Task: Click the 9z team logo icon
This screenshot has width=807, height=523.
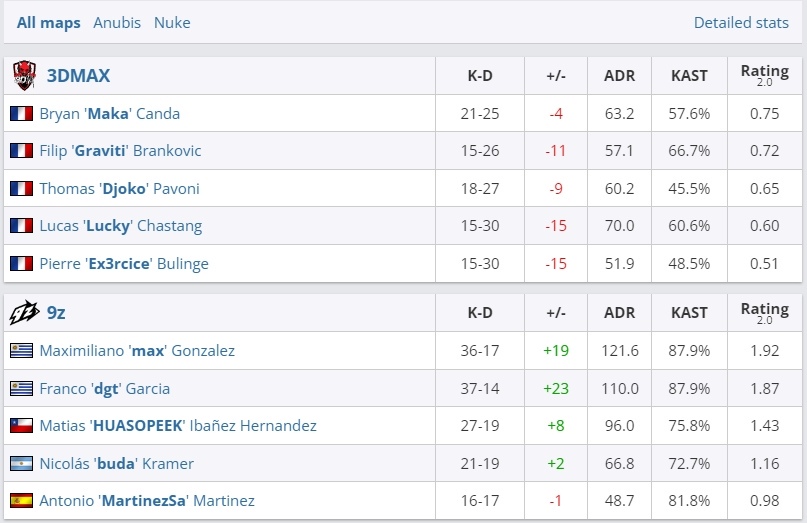Action: pos(24,312)
